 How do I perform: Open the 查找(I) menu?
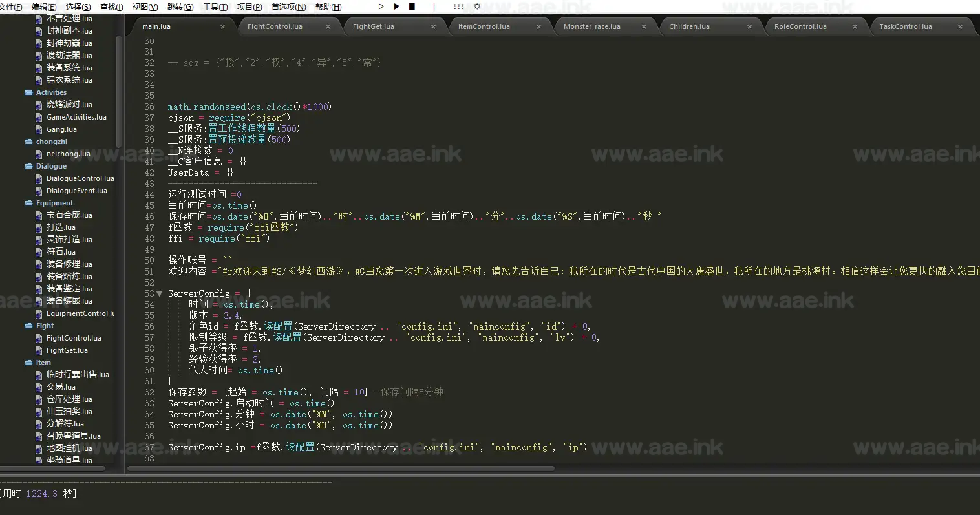[x=112, y=7]
